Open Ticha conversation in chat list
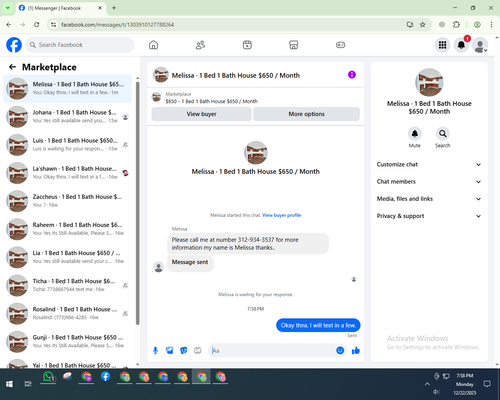Image resolution: width=500 pixels, height=400 pixels. (67, 285)
